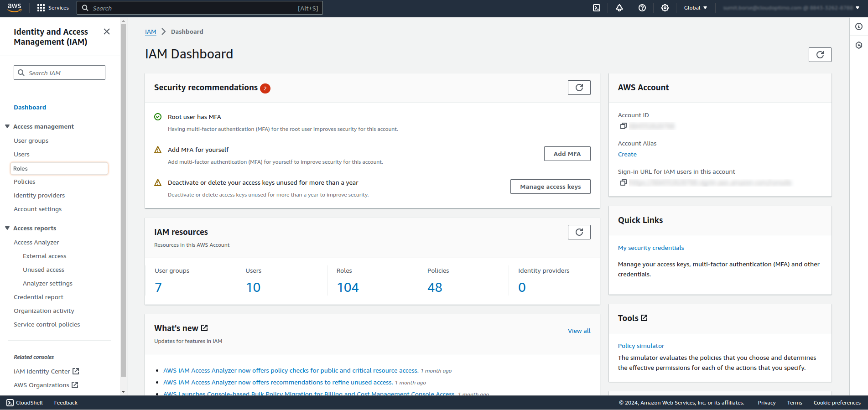
Task: Open the Policy simulator link
Action: click(641, 346)
